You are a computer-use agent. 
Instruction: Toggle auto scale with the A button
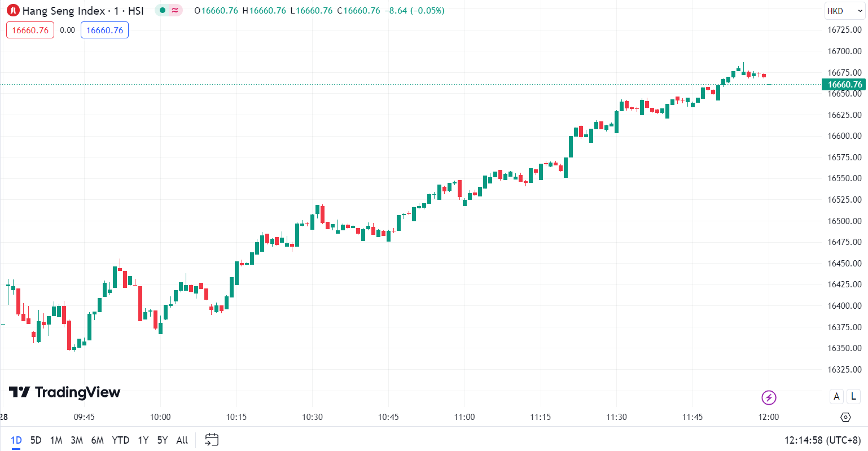836,396
